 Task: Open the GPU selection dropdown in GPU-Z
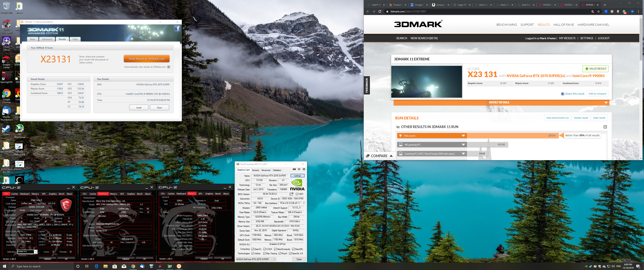(256, 259)
